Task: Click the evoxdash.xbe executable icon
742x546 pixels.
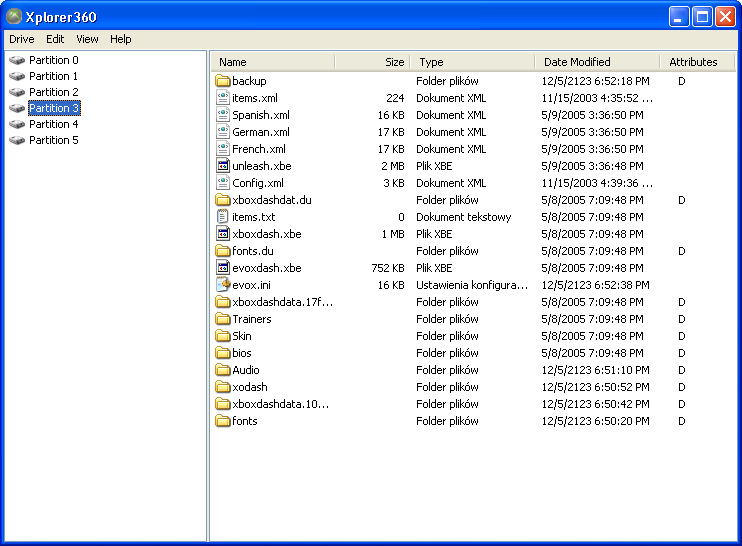Action: click(222, 268)
